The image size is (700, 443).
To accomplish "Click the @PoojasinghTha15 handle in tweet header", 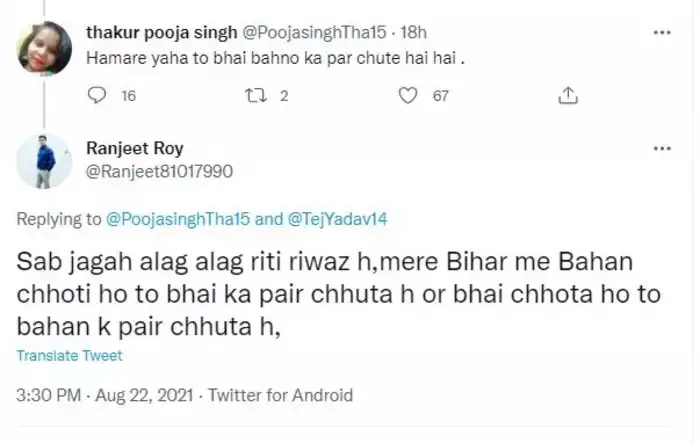I will point(303,32).
